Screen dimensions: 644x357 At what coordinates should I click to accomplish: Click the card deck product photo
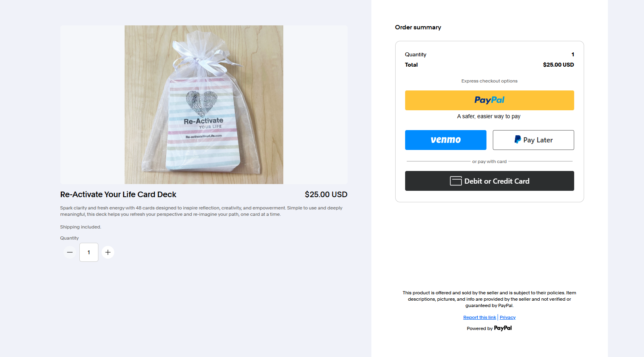[x=204, y=105]
